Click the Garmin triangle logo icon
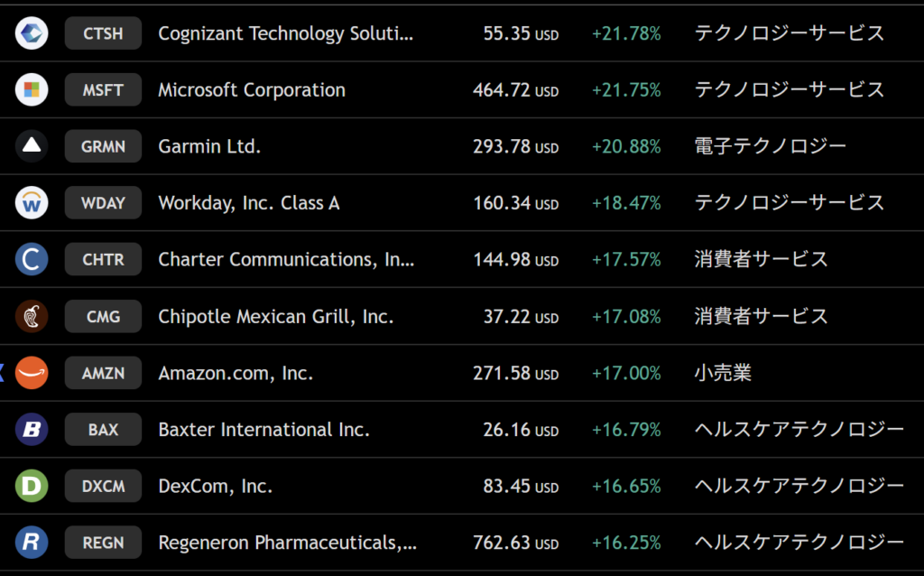This screenshot has height=576, width=924. (32, 146)
